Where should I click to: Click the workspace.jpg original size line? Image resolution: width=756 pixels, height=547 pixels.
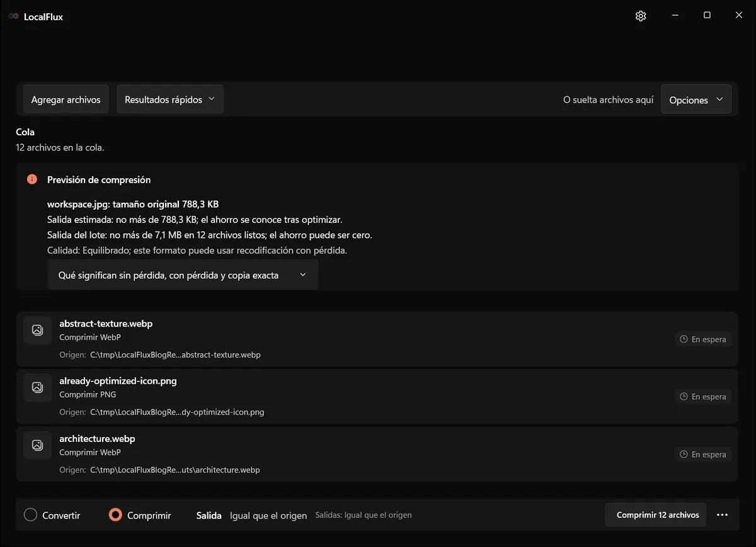(x=133, y=204)
